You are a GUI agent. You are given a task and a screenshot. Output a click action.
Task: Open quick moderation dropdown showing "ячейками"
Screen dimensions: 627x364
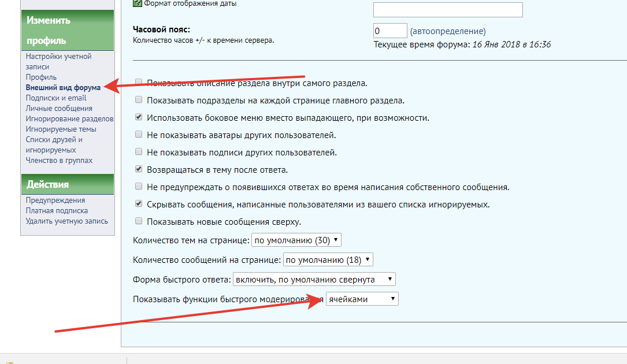click(x=362, y=299)
